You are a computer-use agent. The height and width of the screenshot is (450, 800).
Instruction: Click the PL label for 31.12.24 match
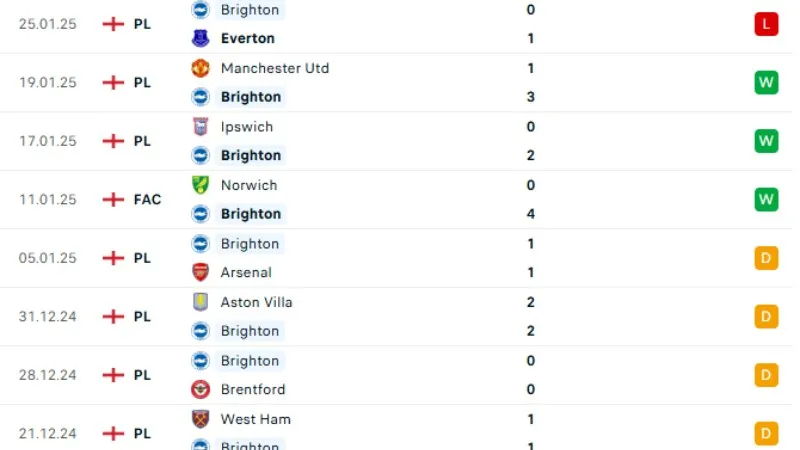(x=142, y=316)
